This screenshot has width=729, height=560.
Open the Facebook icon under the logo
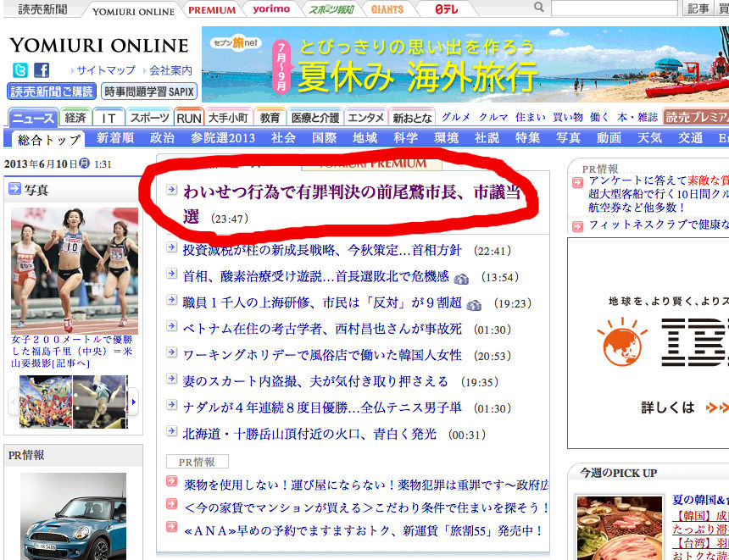pos(42,70)
